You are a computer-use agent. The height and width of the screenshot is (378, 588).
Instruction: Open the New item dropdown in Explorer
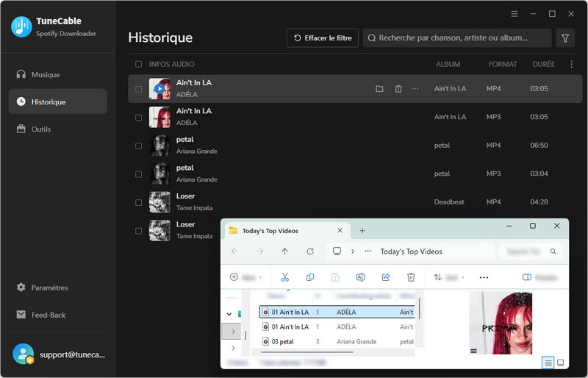pos(245,277)
